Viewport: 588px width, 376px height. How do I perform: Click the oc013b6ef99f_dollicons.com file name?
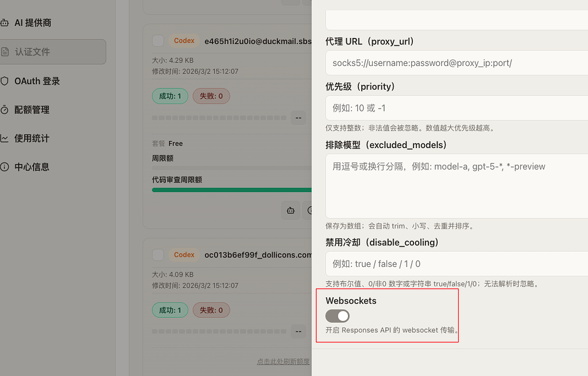tap(258, 255)
